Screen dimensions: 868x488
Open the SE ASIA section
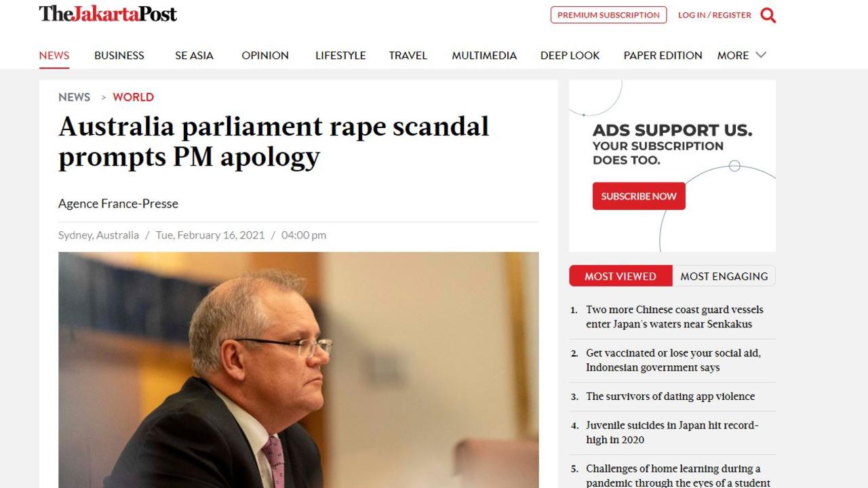point(194,56)
